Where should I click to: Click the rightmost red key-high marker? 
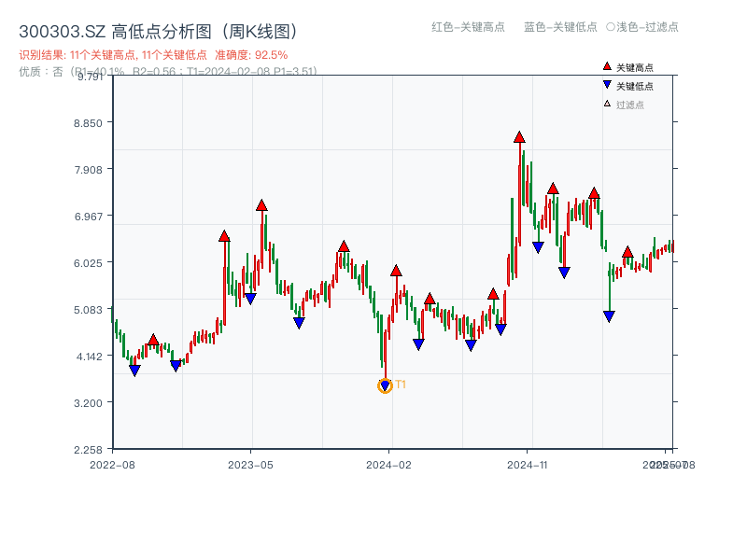pyautogui.click(x=627, y=252)
